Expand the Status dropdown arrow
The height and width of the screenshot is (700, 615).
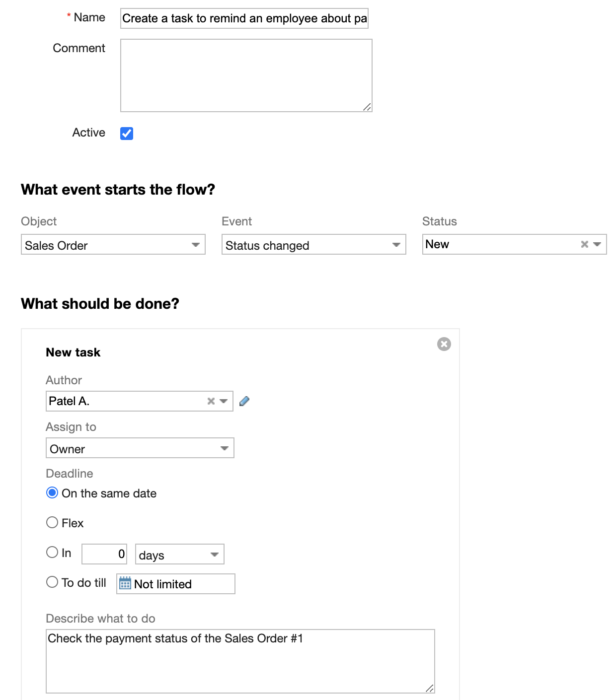pyautogui.click(x=597, y=244)
